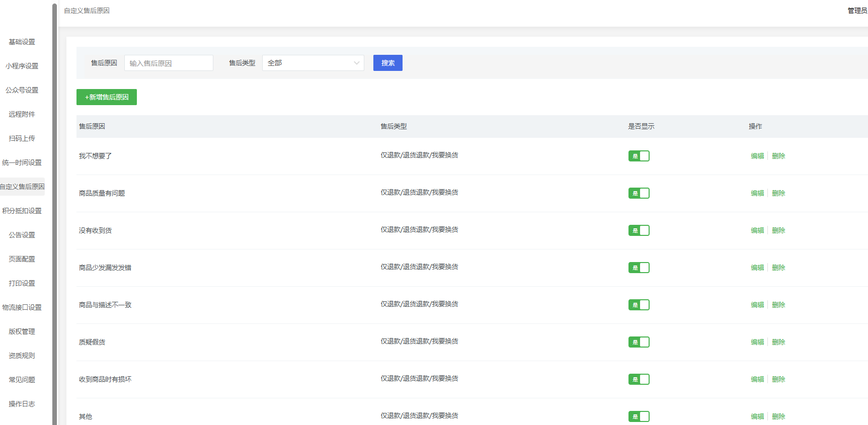Navigate to 物流接口设置
This screenshot has width=868, height=425.
click(22, 307)
